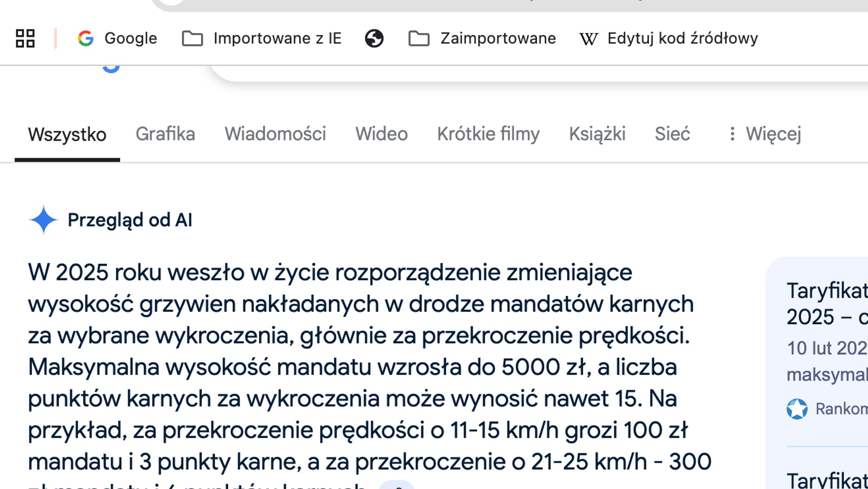Click the AI overview sparkle icon

point(43,220)
